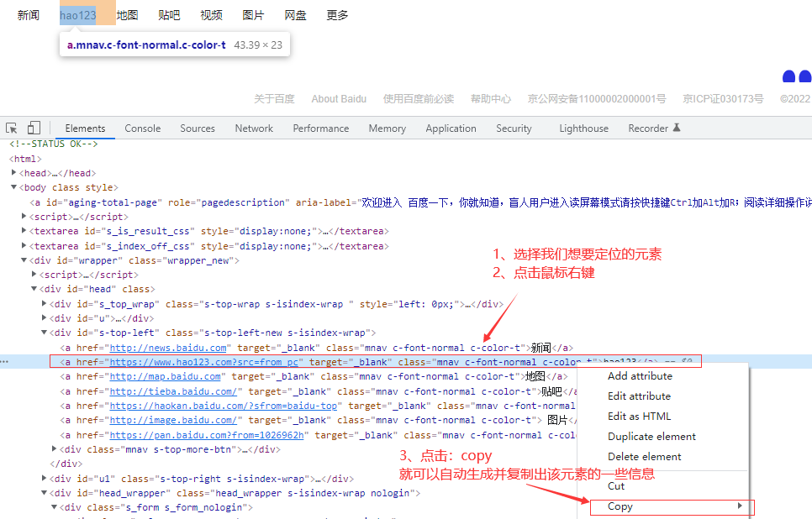Open the 贴吧 nav link
The height and width of the screenshot is (519, 812).
(x=169, y=15)
